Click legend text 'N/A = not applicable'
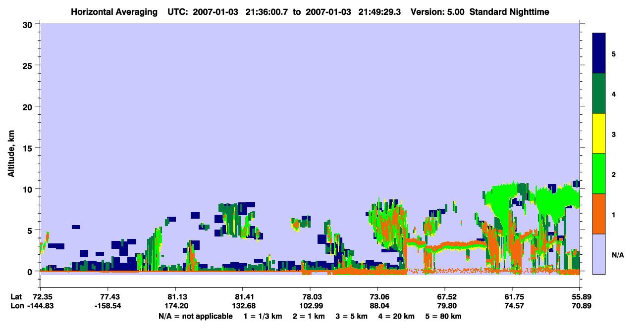This screenshot has width=644, height=330. [196, 316]
